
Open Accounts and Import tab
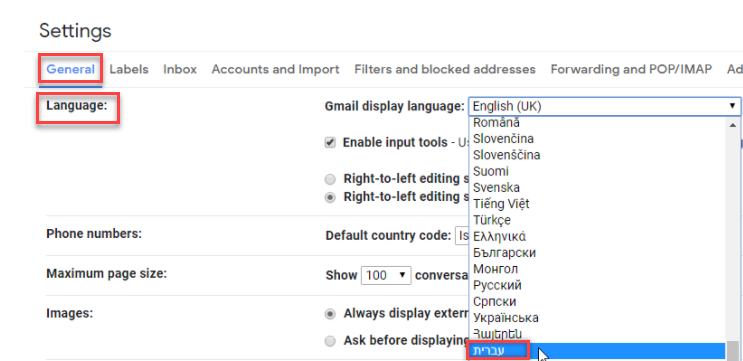click(275, 70)
